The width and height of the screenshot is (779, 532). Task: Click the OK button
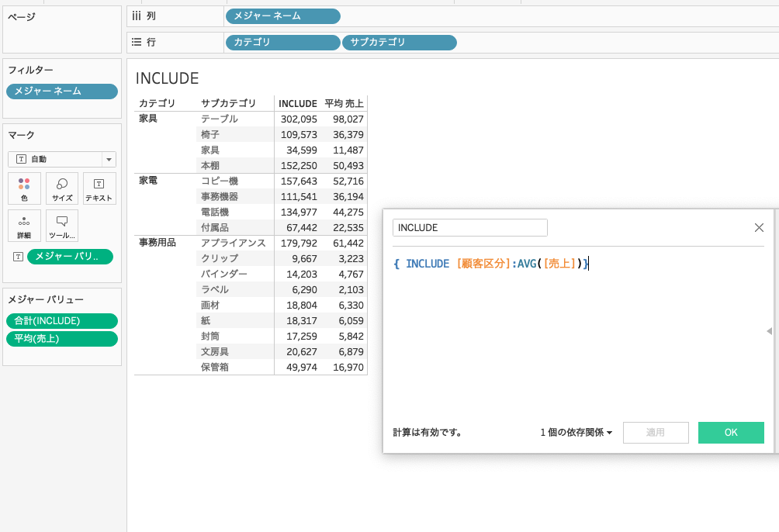pos(731,433)
